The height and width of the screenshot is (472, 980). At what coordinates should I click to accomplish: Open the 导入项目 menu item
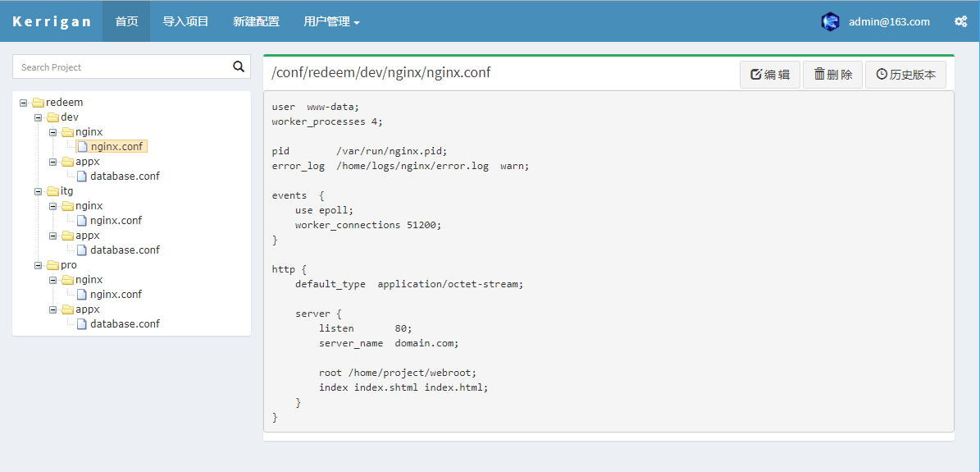185,22
